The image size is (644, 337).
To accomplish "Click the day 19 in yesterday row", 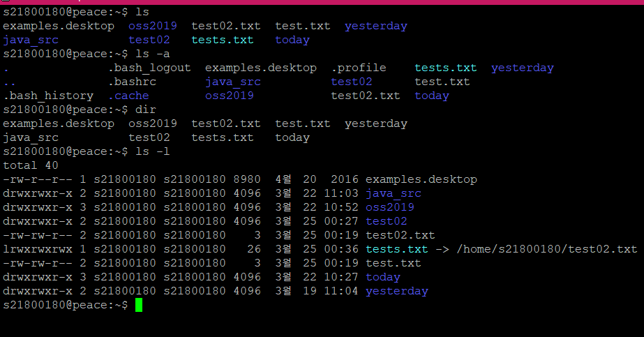I will 310,291.
